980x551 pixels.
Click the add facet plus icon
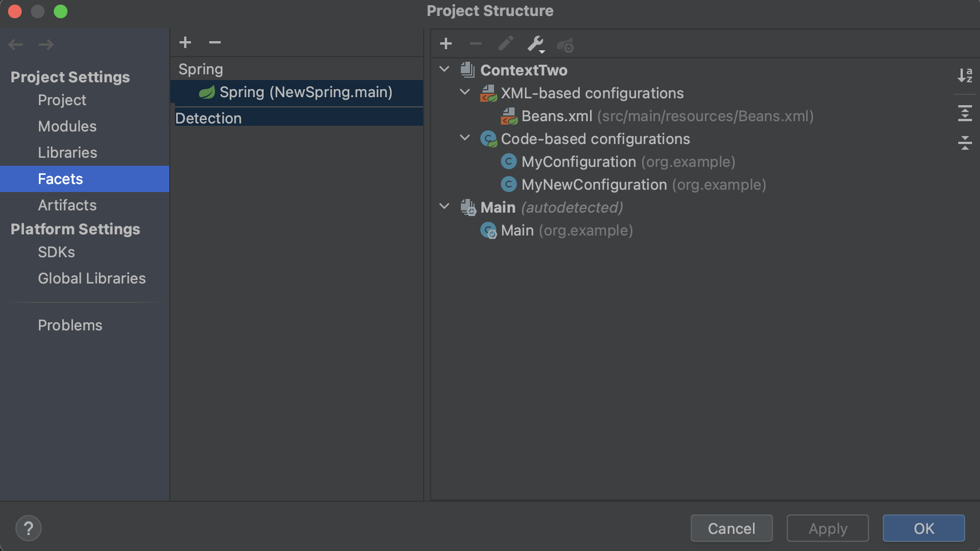(x=185, y=42)
